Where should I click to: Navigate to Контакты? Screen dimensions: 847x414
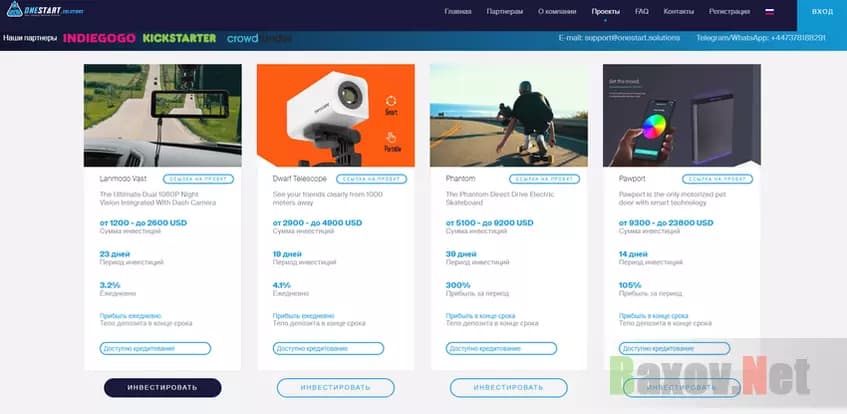tap(678, 11)
